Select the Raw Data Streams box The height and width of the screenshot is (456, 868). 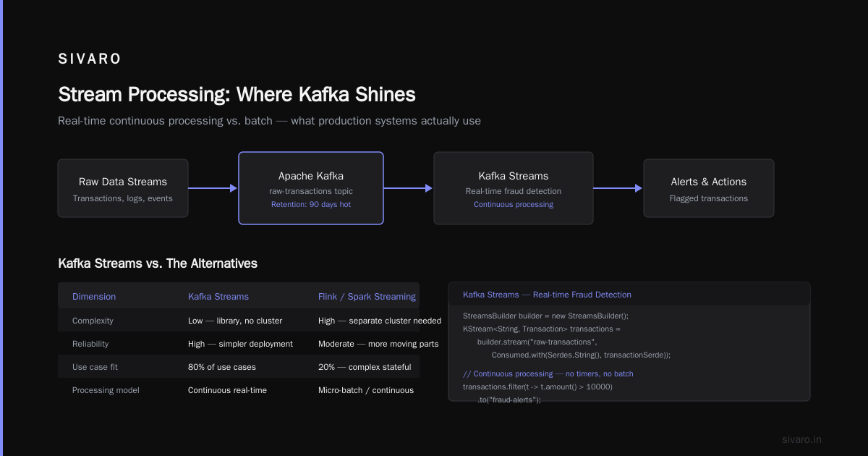point(123,188)
